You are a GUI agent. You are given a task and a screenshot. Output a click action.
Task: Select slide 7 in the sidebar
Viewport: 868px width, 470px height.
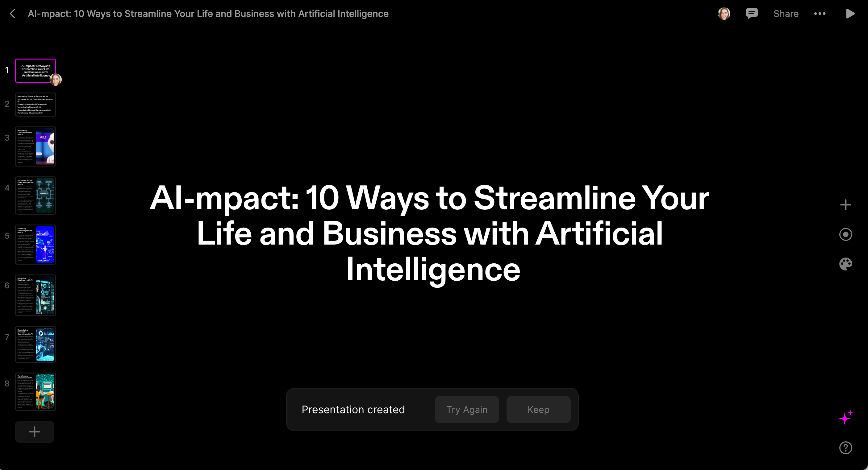(36, 343)
